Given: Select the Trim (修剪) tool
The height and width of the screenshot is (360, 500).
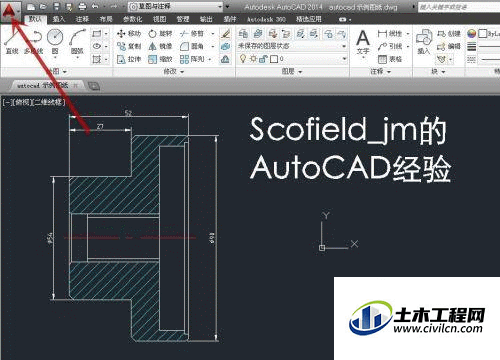Looking at the screenshot, I should [x=192, y=33].
